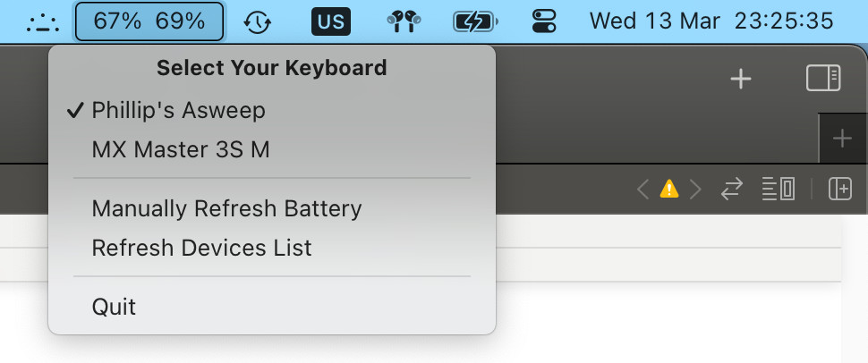Go to next issue with right chevron
Viewport: 868px width, 363px height.
(x=694, y=190)
